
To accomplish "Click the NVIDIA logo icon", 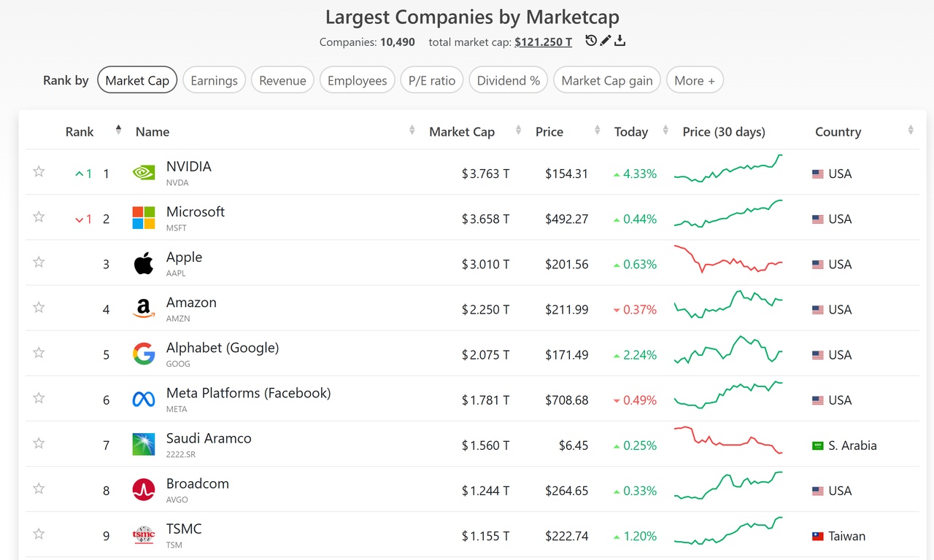I will pyautogui.click(x=144, y=173).
